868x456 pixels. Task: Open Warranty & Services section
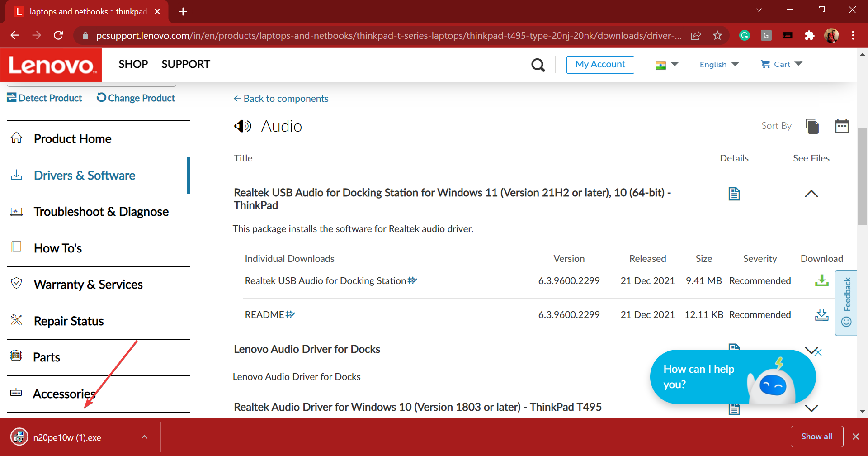(x=98, y=285)
